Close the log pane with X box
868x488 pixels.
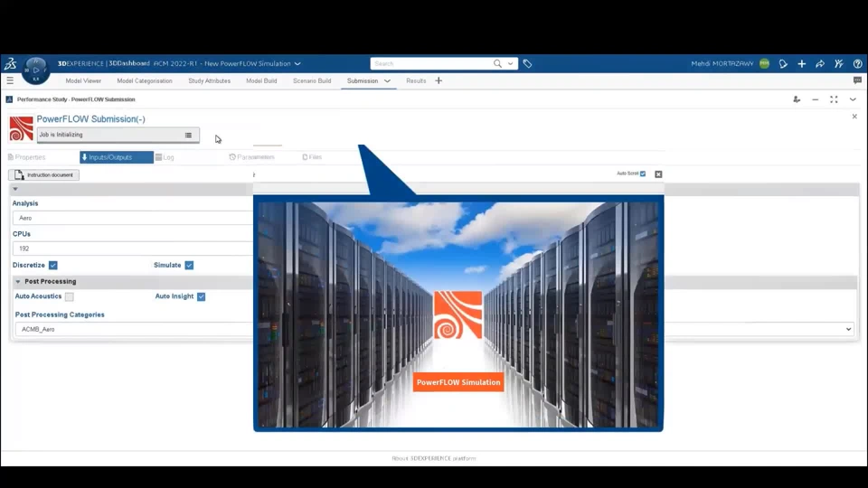point(658,174)
